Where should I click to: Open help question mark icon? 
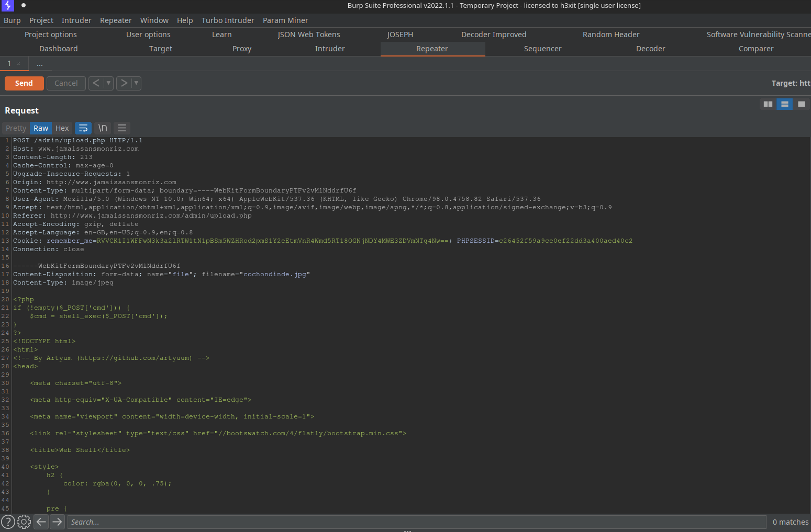pos(8,522)
